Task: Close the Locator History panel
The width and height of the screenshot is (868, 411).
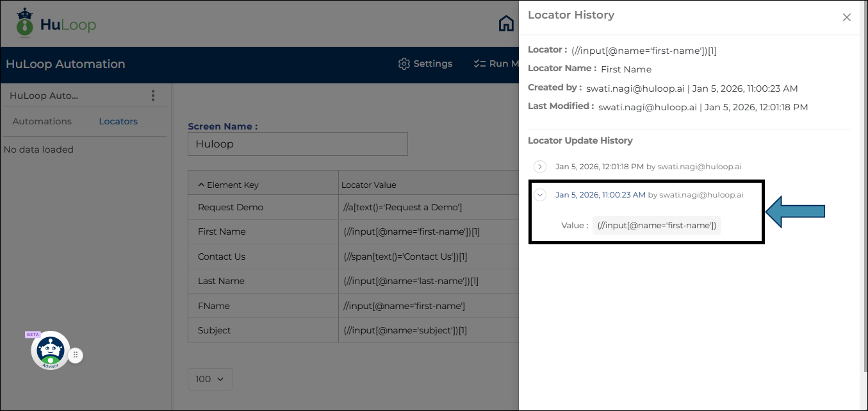Action: click(x=846, y=17)
